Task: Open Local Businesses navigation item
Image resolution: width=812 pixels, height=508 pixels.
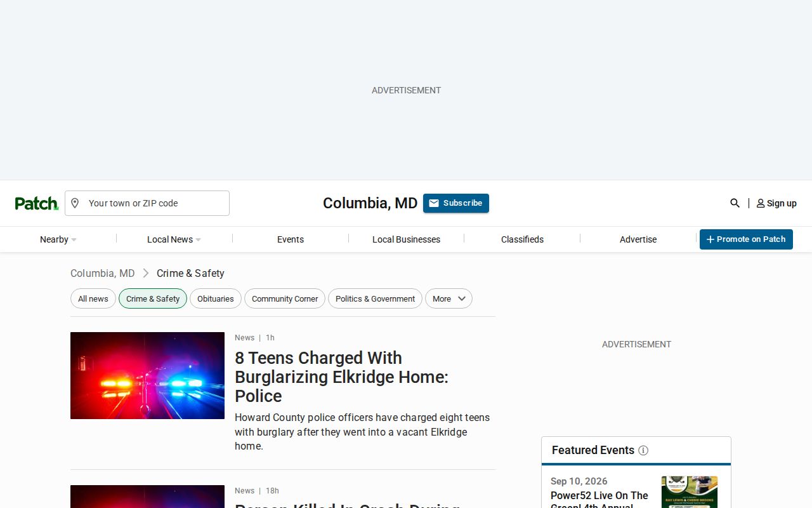Action: point(406,239)
